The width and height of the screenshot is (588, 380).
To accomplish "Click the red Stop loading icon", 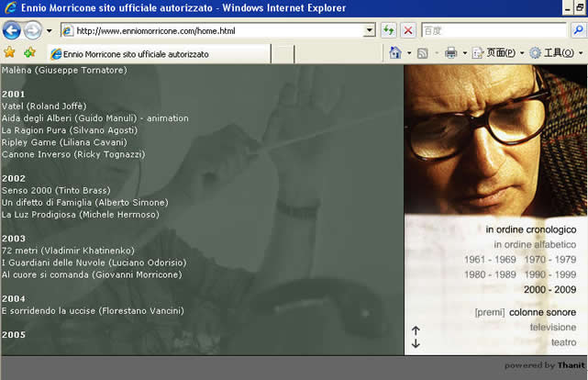I will pos(408,30).
